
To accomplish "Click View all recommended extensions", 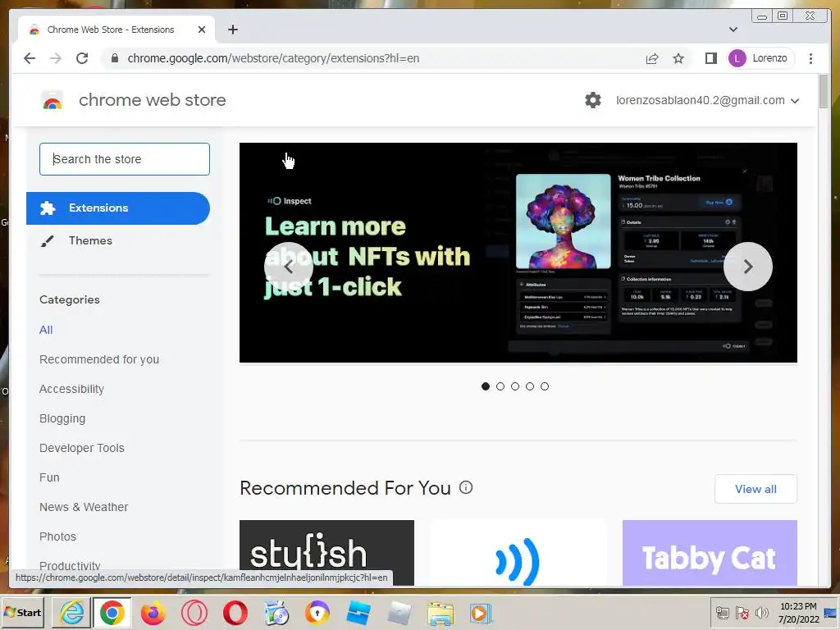I will (x=756, y=489).
